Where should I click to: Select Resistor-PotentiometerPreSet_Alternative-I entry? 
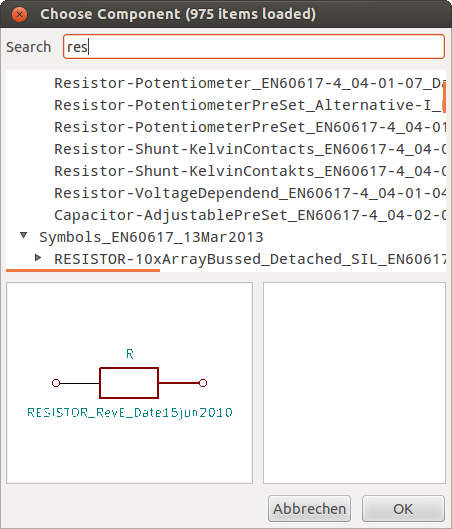click(x=250, y=105)
